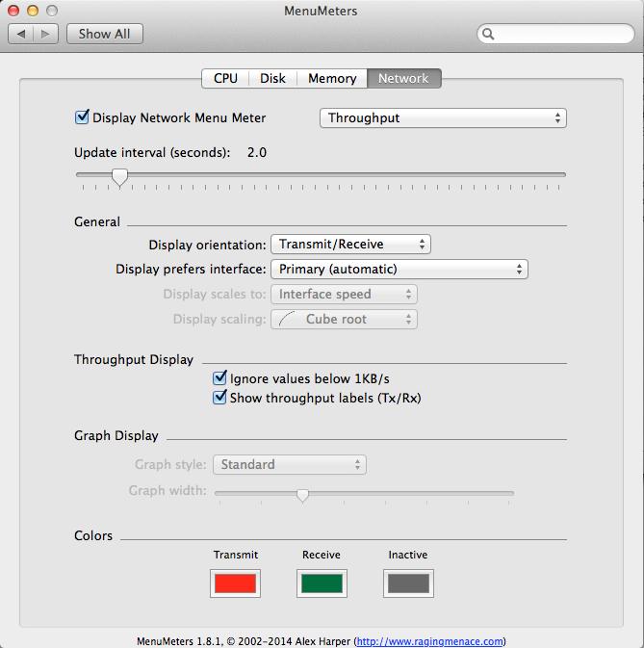Toggle Display Network Menu Meter checkbox
The image size is (644, 648).
point(82,117)
